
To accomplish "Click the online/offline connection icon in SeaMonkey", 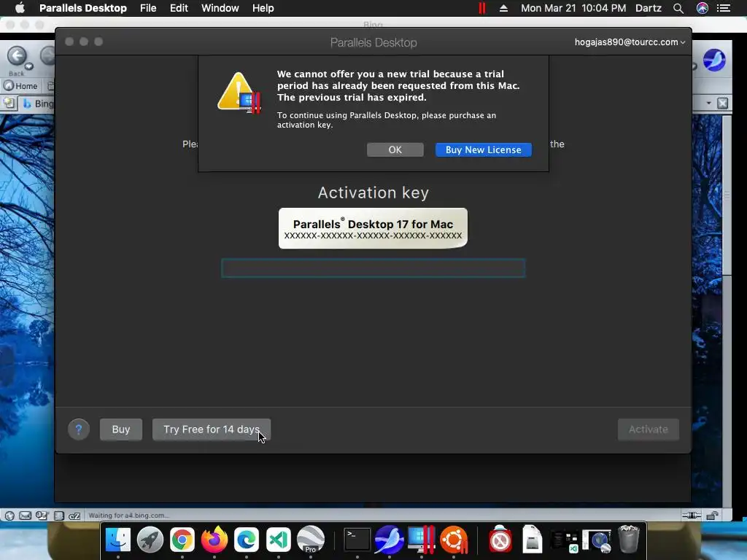I will [x=692, y=516].
